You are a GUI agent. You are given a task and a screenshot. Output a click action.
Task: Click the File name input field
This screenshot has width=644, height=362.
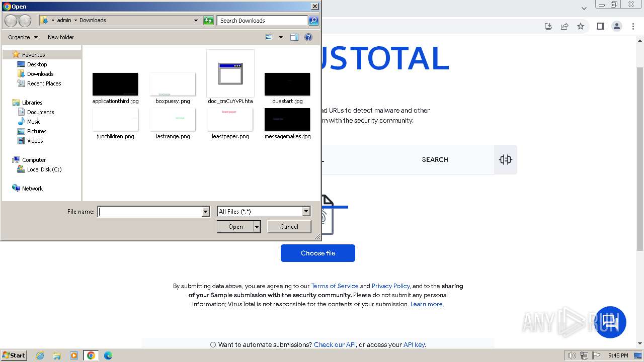pyautogui.click(x=149, y=212)
